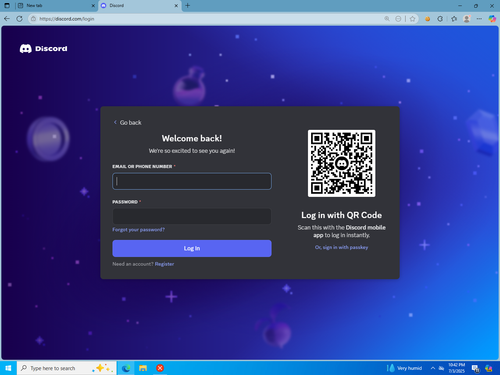
Task: Click the taskbar Type here to search box
Action: (67, 368)
